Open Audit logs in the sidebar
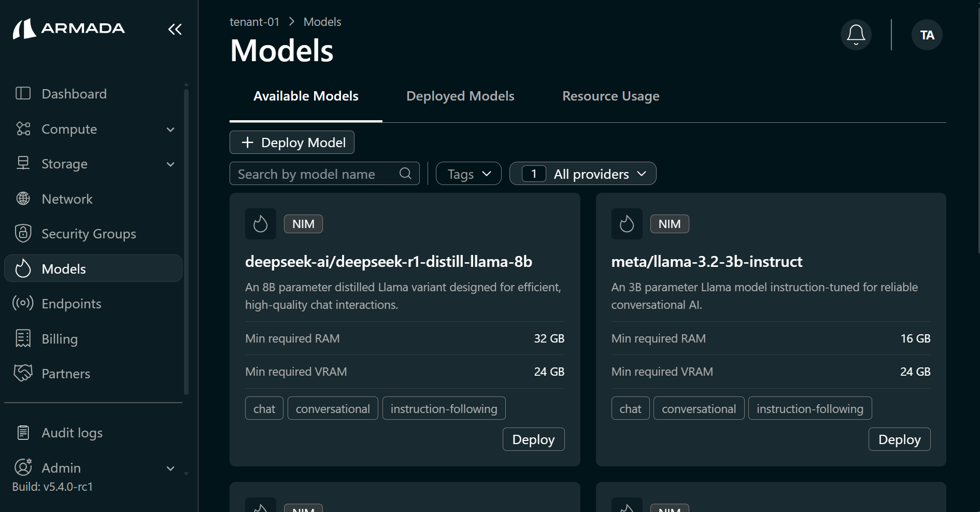Image resolution: width=980 pixels, height=512 pixels. coord(93,433)
